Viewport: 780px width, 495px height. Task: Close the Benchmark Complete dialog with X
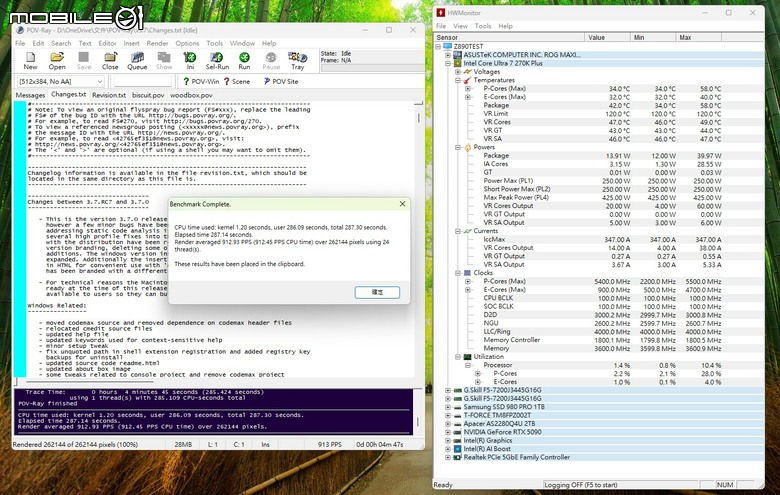tap(402, 204)
